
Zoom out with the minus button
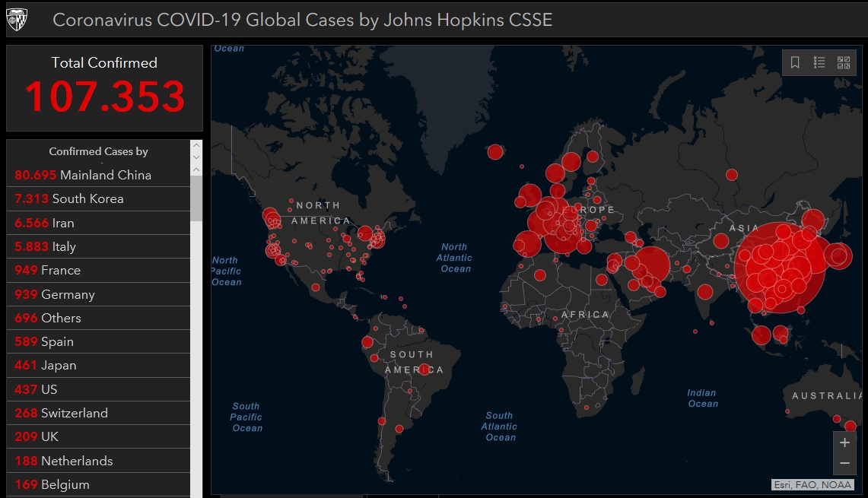[x=844, y=463]
